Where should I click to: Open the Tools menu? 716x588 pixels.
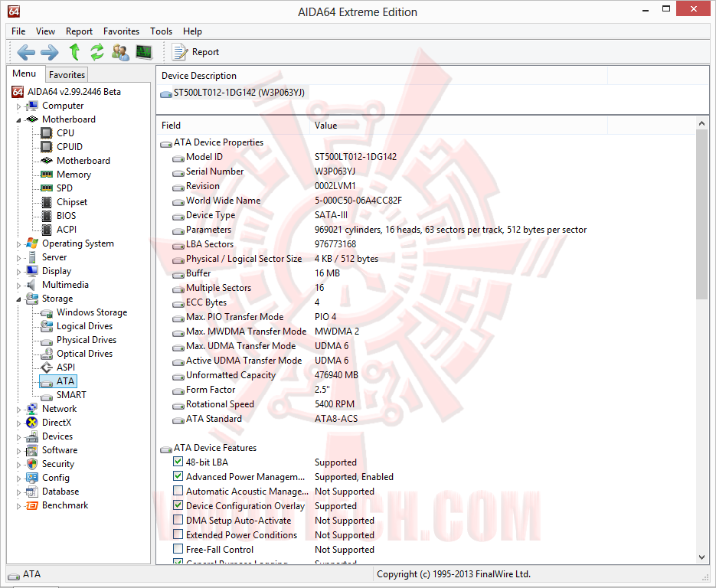point(161,31)
